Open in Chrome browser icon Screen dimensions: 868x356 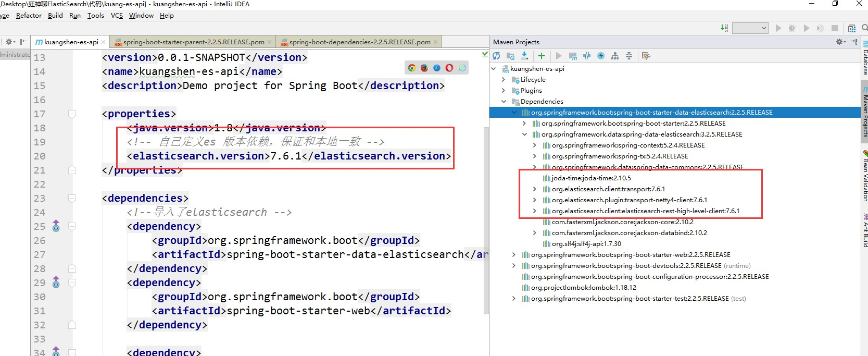tap(412, 68)
